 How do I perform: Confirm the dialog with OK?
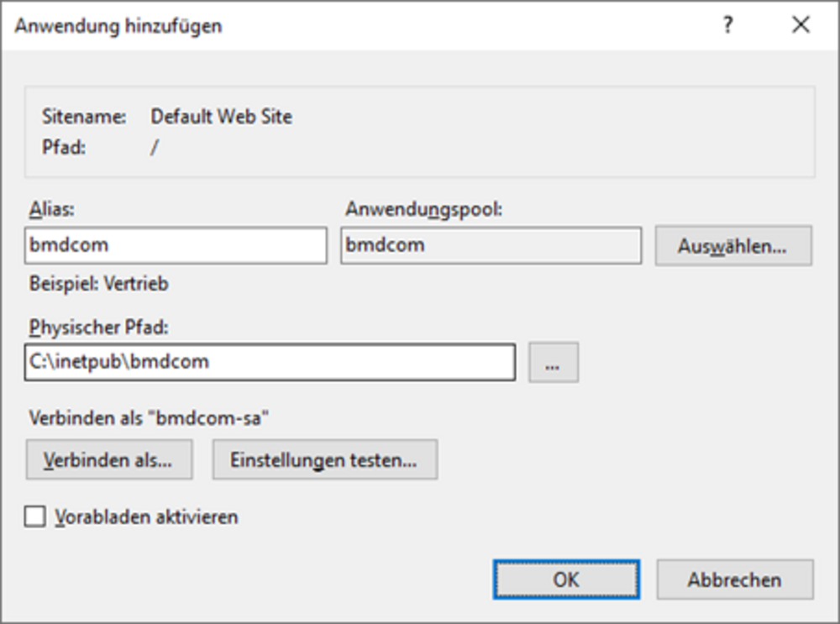click(x=566, y=579)
